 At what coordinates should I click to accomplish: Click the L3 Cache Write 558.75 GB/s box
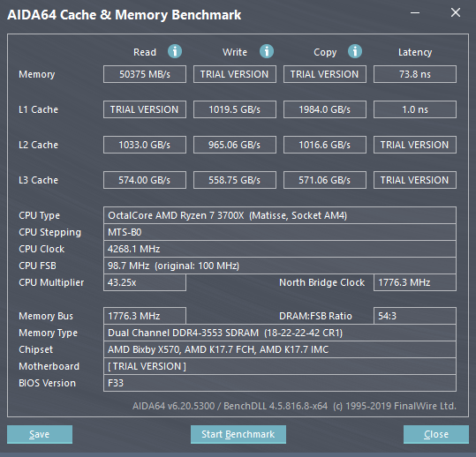tap(235, 180)
